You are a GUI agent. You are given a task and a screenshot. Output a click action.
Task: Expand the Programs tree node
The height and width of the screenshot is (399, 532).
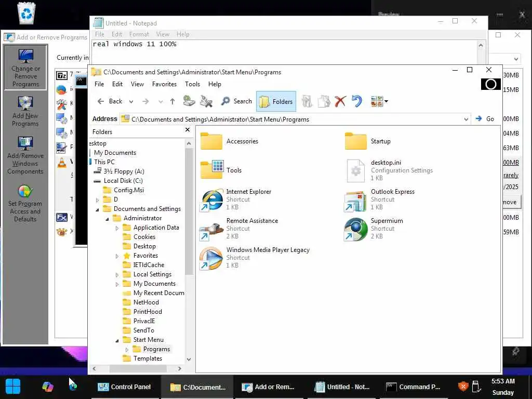tap(127, 350)
